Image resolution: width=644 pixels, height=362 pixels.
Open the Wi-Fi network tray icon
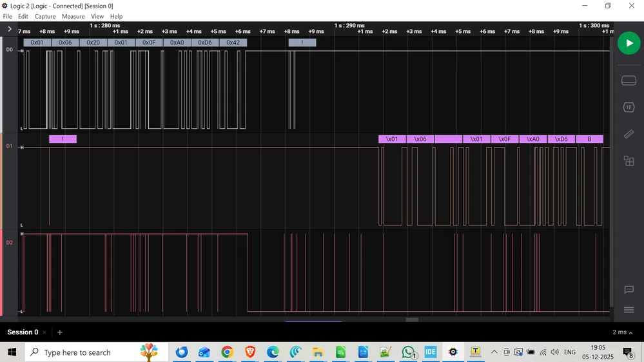coord(543,352)
